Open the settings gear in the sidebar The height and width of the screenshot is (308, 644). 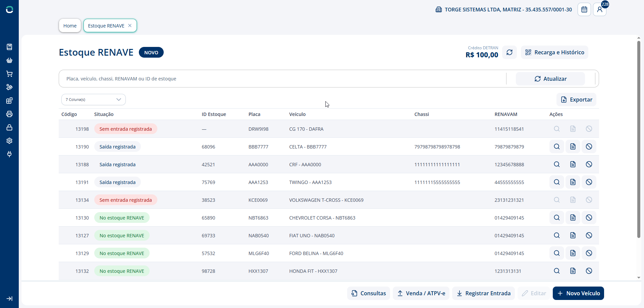[x=9, y=141]
